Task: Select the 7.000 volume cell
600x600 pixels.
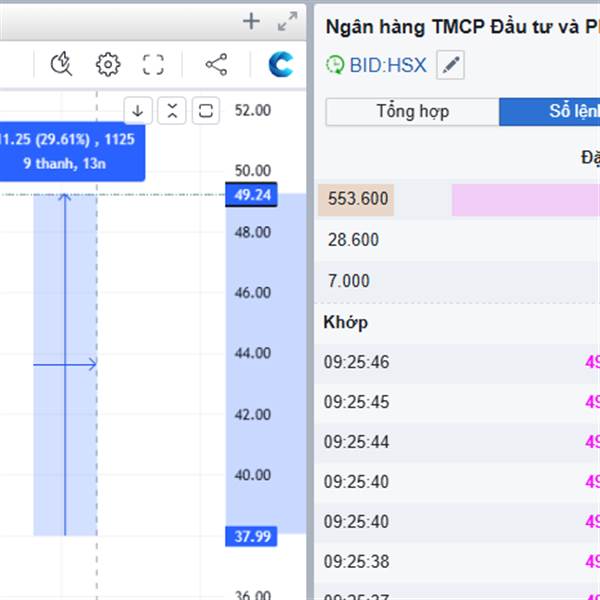Action: [x=349, y=281]
